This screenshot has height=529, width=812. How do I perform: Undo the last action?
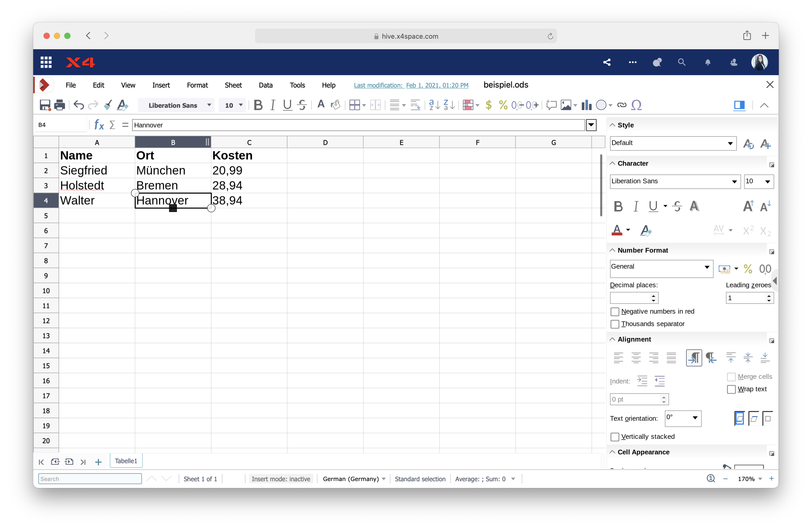tap(78, 105)
